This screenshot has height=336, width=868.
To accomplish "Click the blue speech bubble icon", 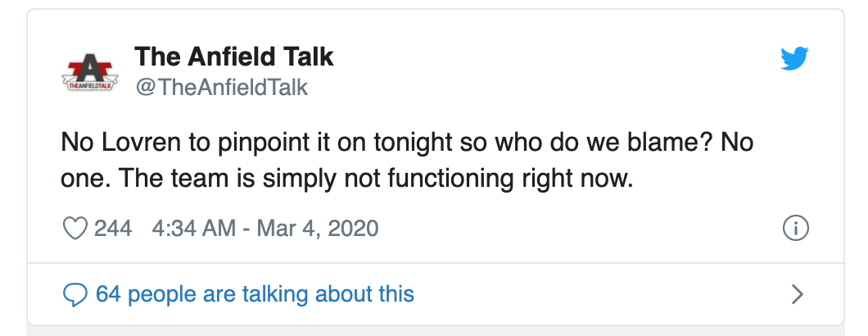I will pyautogui.click(x=75, y=293).
